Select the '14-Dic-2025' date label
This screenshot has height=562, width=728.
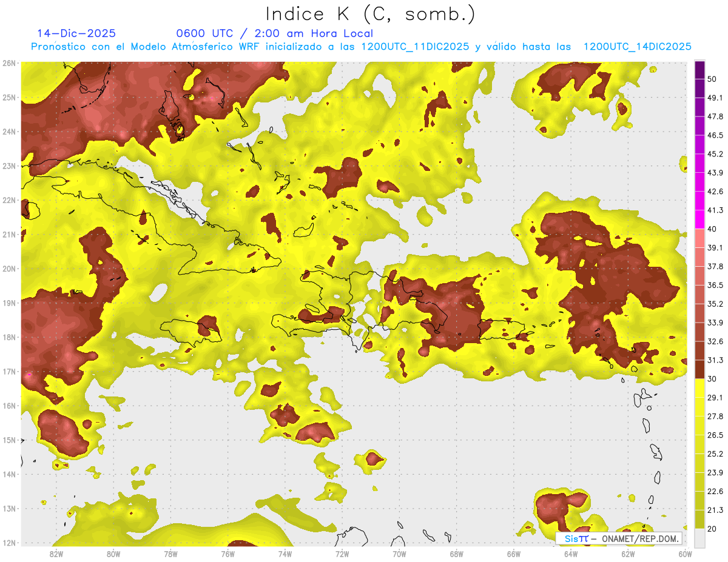[x=76, y=33]
